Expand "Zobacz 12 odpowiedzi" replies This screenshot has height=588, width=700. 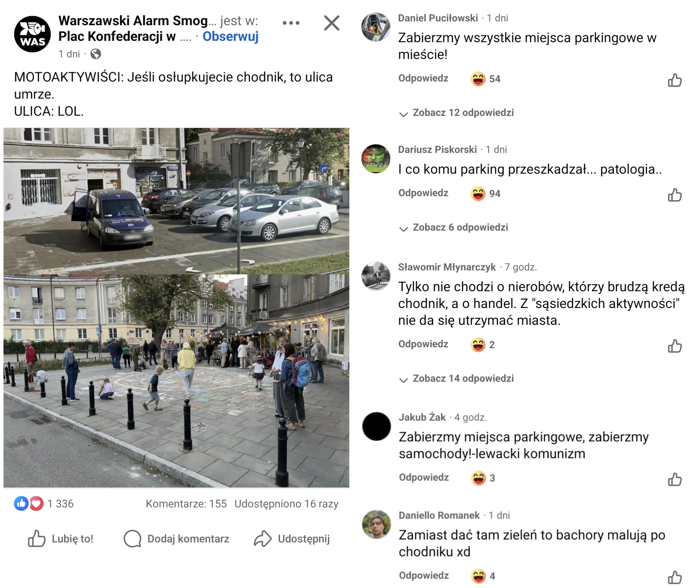(463, 113)
